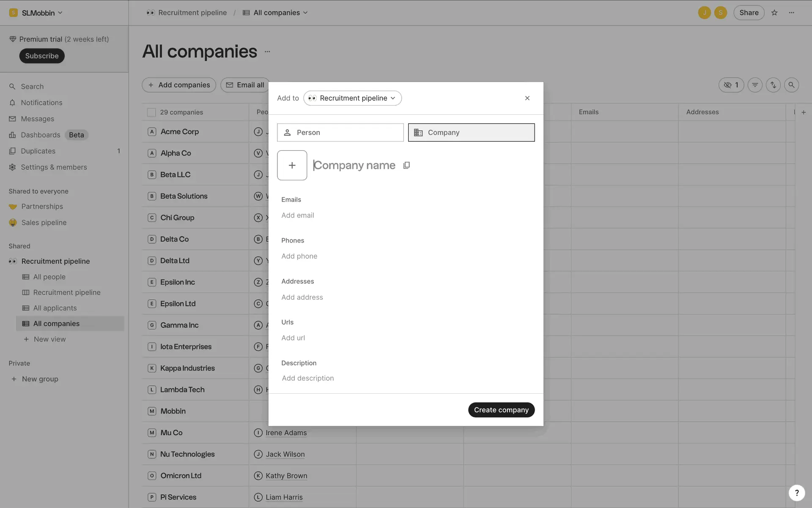Click the Add email field
Image resolution: width=812 pixels, height=508 pixels.
pos(298,215)
